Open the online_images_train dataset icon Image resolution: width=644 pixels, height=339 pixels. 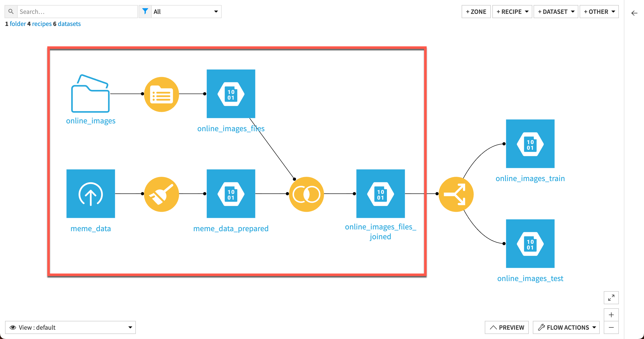point(530,144)
